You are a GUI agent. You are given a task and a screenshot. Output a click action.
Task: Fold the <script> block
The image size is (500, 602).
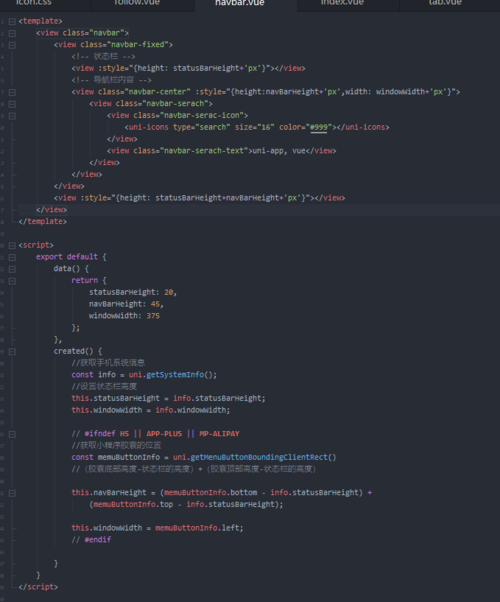pyautogui.click(x=12, y=245)
